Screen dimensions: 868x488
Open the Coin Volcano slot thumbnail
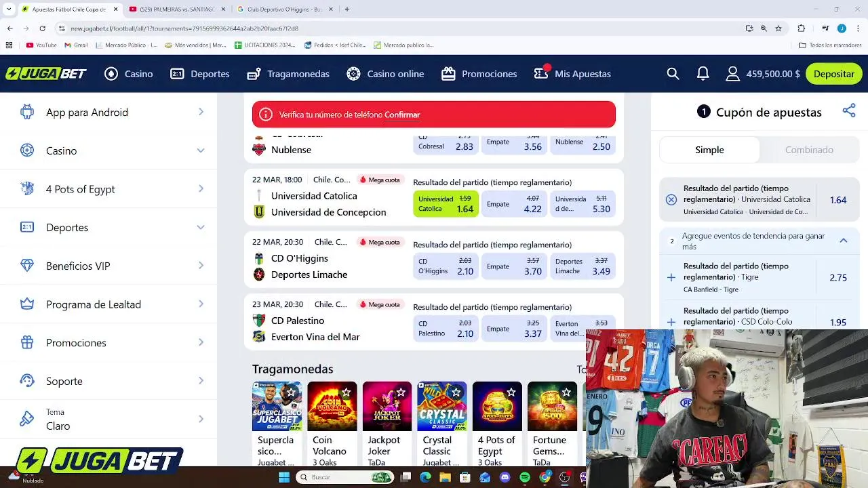click(x=332, y=406)
